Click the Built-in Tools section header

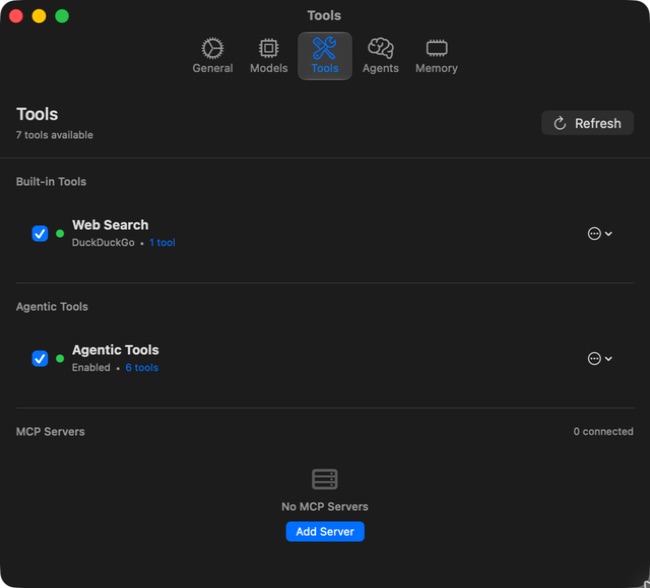click(x=51, y=182)
